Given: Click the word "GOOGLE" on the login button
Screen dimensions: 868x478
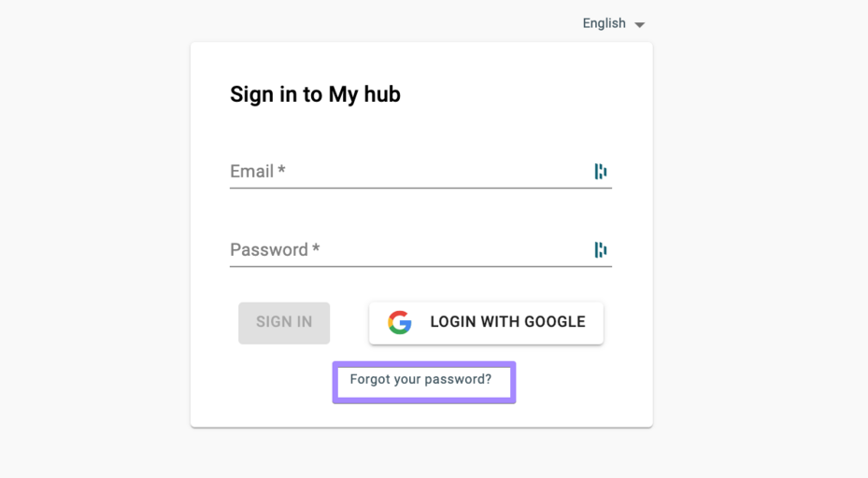Looking at the screenshot, I should point(554,322).
